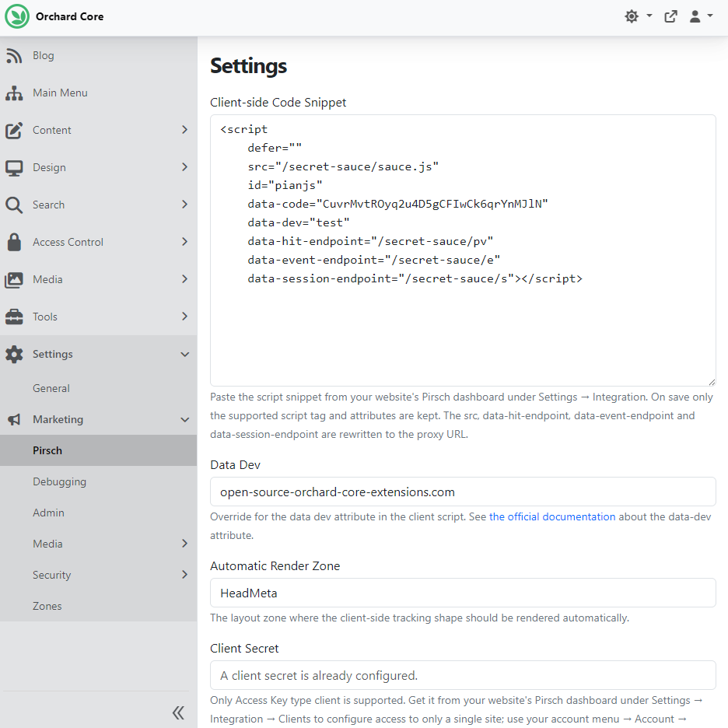The height and width of the screenshot is (728, 728).
Task: Click the Marketing megaphone icon
Action: 14,420
